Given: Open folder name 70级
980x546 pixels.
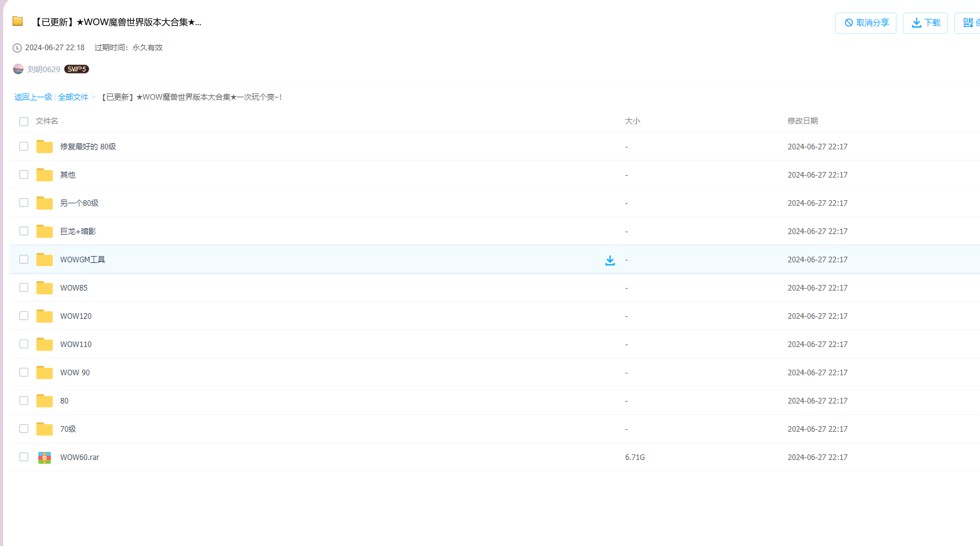Looking at the screenshot, I should (68, 429).
